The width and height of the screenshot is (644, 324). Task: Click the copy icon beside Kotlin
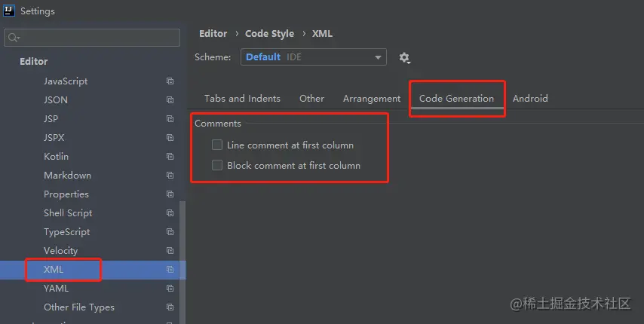(170, 156)
